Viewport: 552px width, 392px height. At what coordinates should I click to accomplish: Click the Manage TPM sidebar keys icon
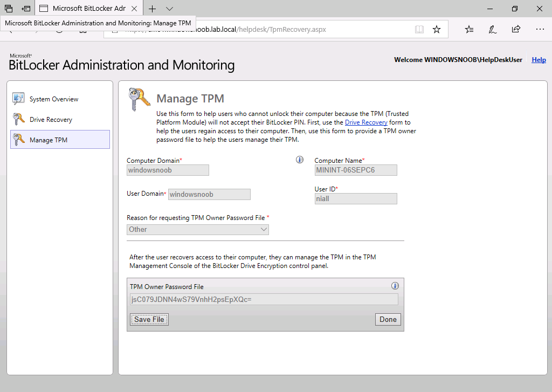pos(18,140)
